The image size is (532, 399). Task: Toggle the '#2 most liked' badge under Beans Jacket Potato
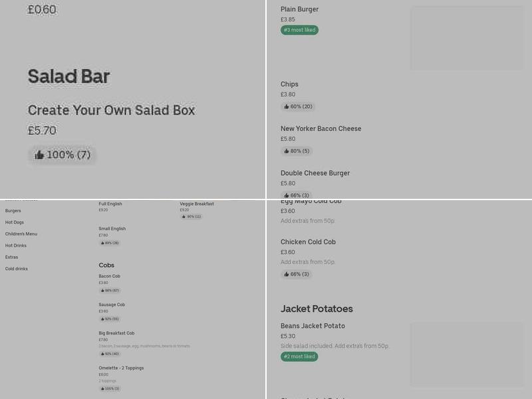299,356
